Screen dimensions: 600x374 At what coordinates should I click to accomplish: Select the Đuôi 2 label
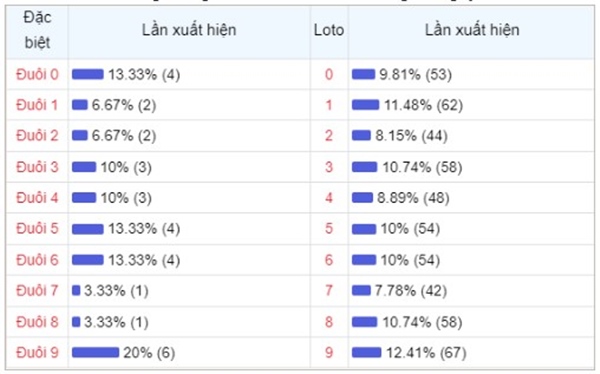point(37,136)
